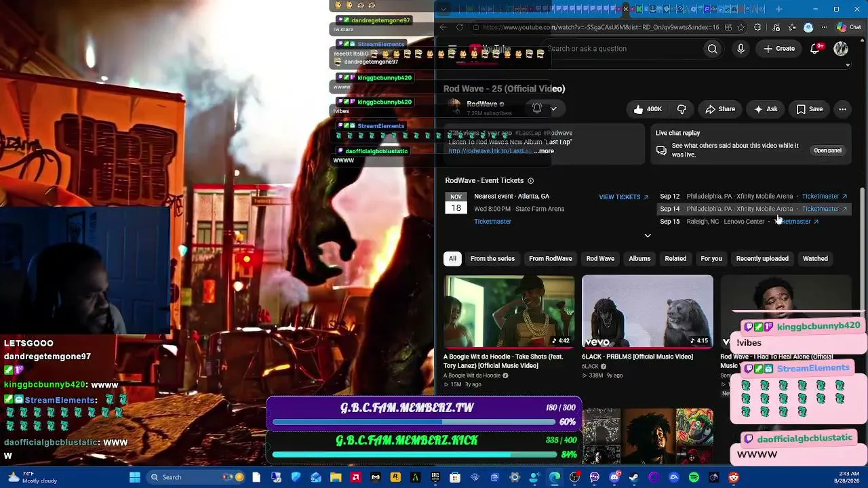The width and height of the screenshot is (868, 488).
Task: Open A Boogie Take Shots video thumbnail
Action: (509, 311)
